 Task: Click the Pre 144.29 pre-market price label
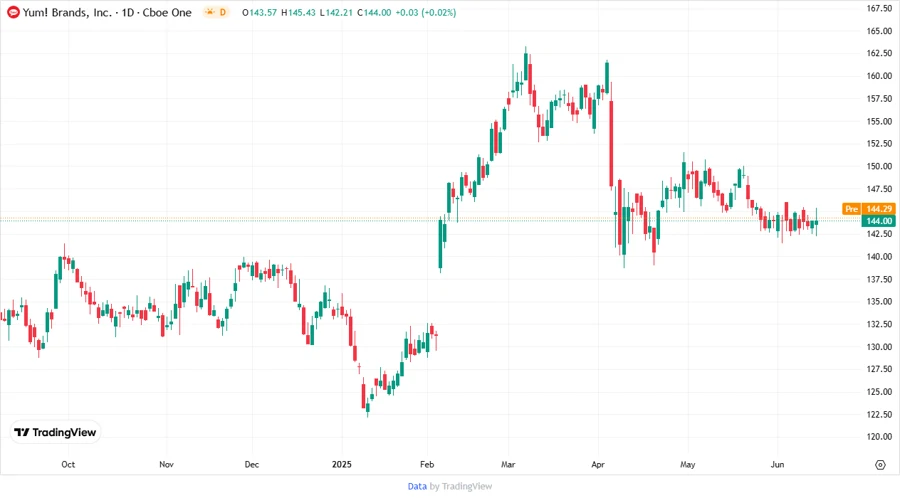coord(869,209)
